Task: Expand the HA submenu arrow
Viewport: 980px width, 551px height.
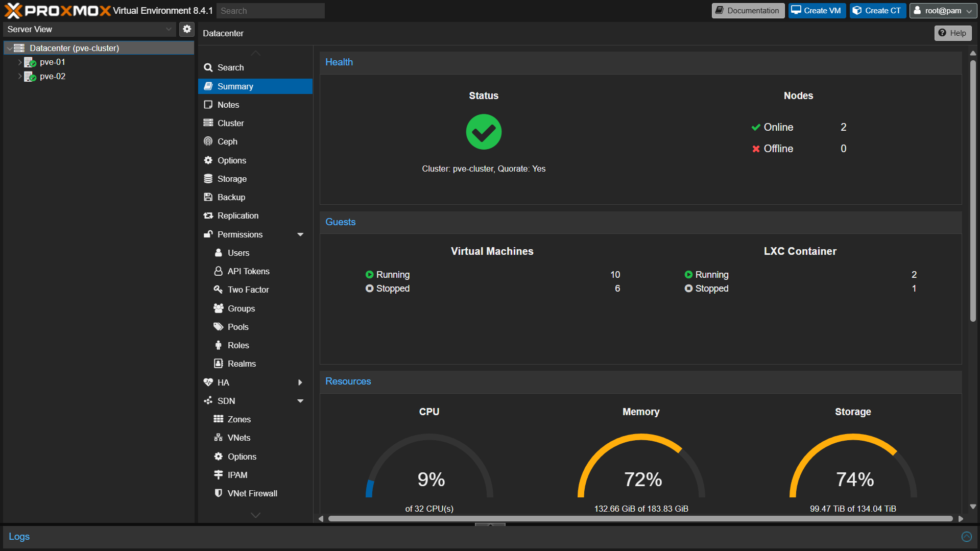Action: coord(300,382)
